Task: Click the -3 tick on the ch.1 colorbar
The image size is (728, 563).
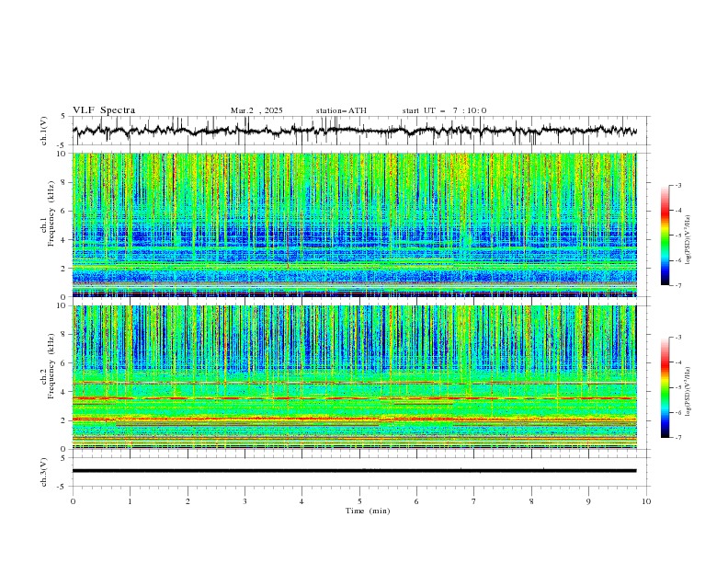Action: tap(677, 185)
